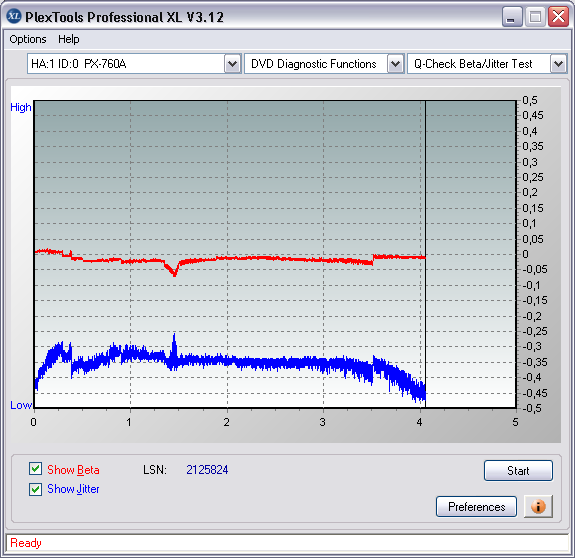Click the Show Beta label text
The width and height of the screenshot is (575, 558).
point(73,470)
